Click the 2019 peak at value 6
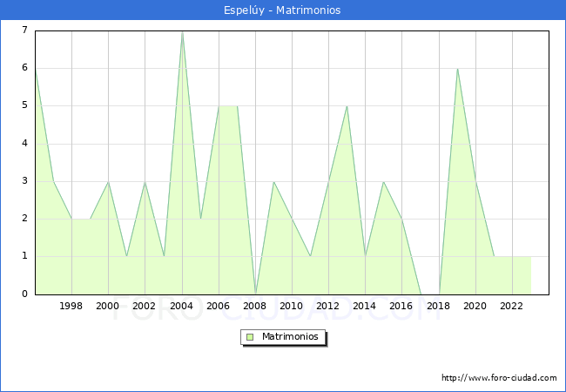 [457, 69]
